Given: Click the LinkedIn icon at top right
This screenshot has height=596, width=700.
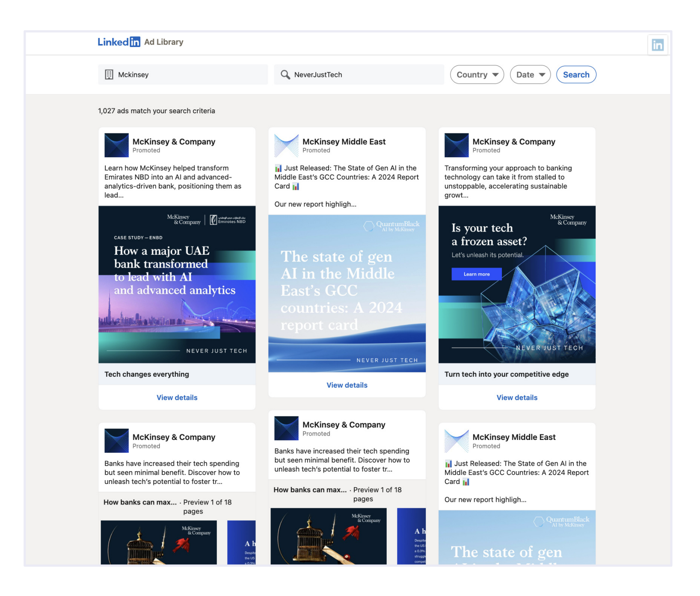Looking at the screenshot, I should coord(657,44).
